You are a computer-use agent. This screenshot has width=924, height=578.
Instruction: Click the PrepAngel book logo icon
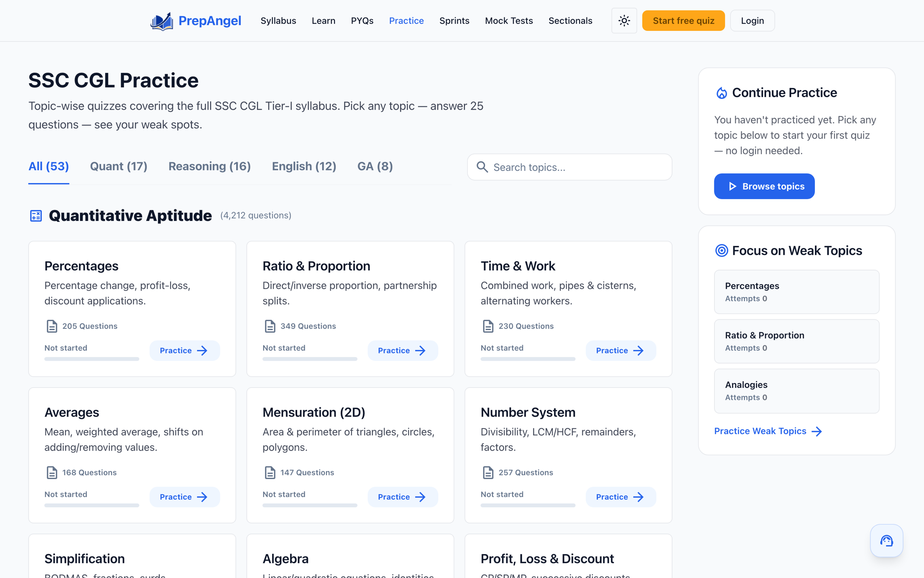(x=162, y=21)
